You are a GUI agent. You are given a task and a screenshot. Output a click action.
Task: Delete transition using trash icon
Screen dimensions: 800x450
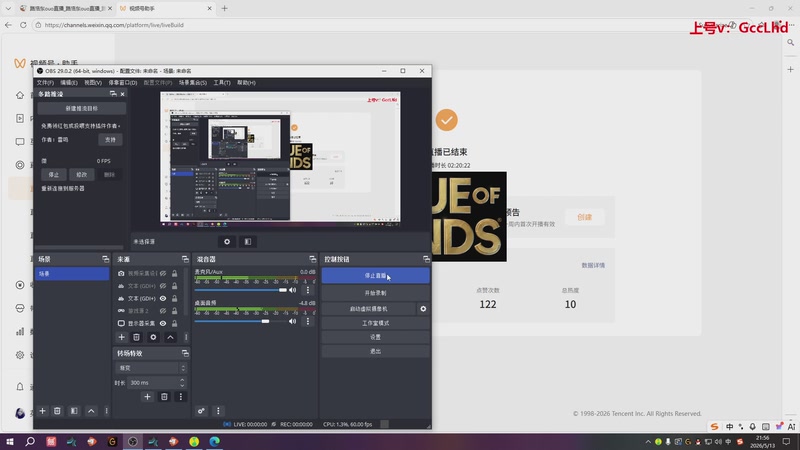click(164, 396)
